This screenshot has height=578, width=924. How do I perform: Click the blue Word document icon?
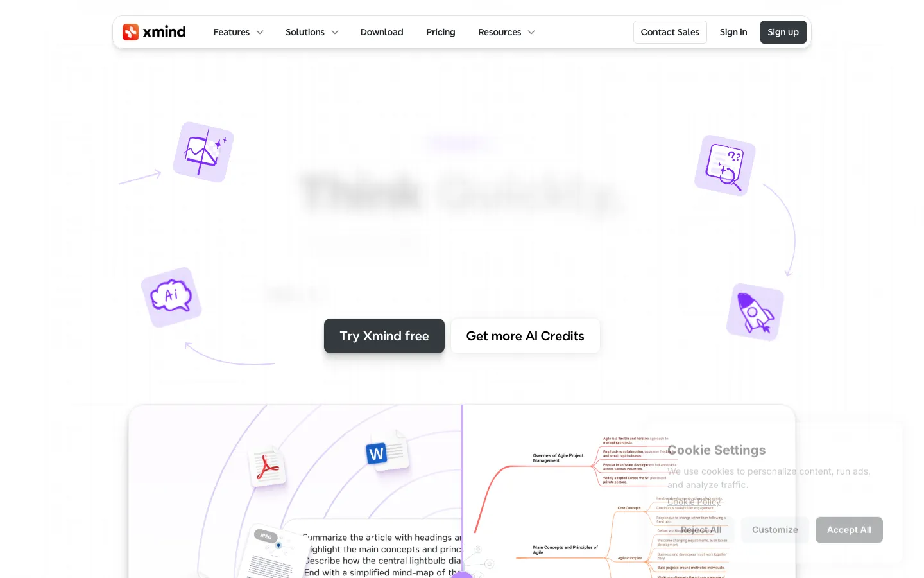point(387,451)
